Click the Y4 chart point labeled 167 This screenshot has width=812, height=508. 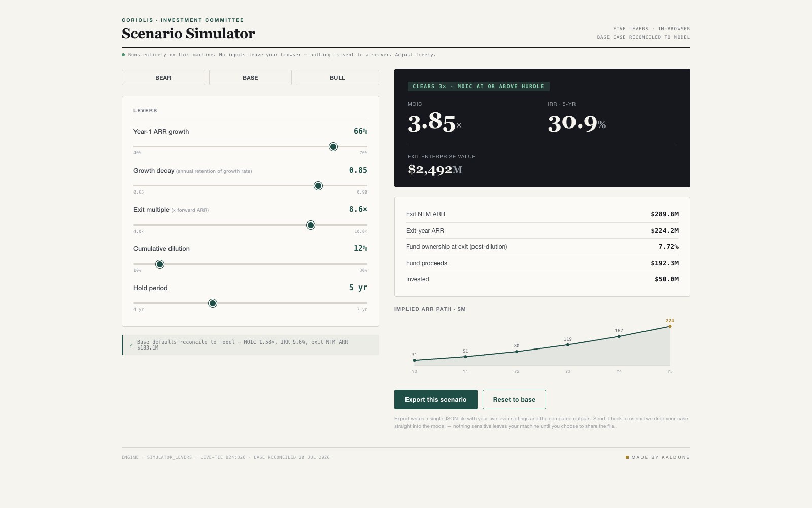[x=619, y=336]
